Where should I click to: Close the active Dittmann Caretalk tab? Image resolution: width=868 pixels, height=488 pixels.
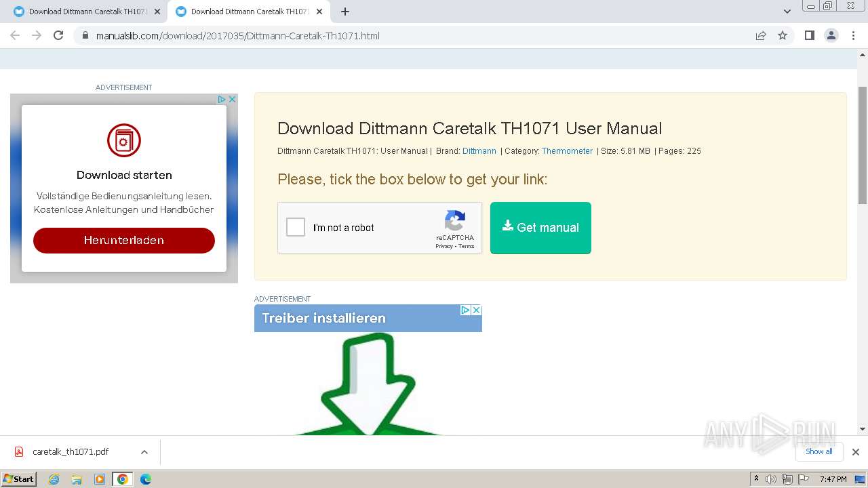click(319, 12)
